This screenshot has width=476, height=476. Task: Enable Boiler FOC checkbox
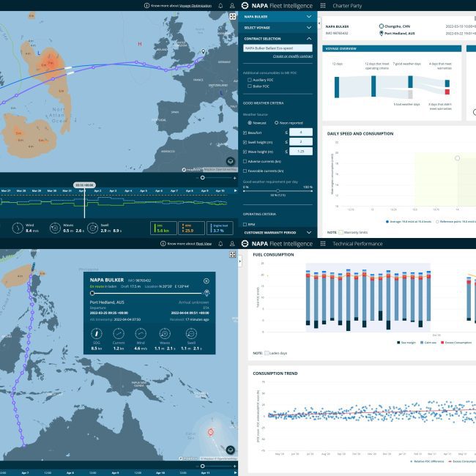click(x=250, y=86)
